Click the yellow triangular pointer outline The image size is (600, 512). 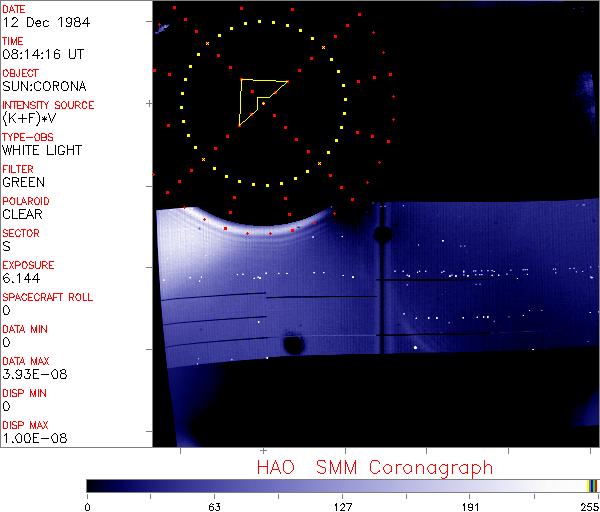pyautogui.click(x=258, y=100)
